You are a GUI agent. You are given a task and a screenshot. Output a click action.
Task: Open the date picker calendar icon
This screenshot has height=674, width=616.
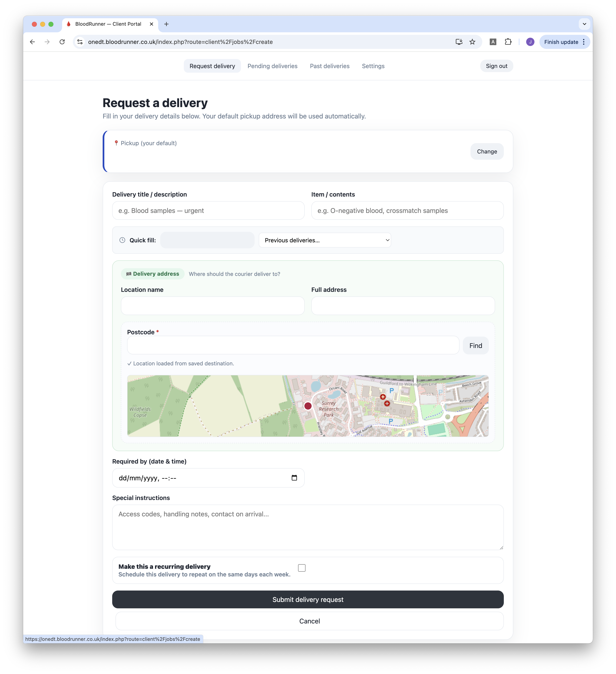click(x=294, y=478)
